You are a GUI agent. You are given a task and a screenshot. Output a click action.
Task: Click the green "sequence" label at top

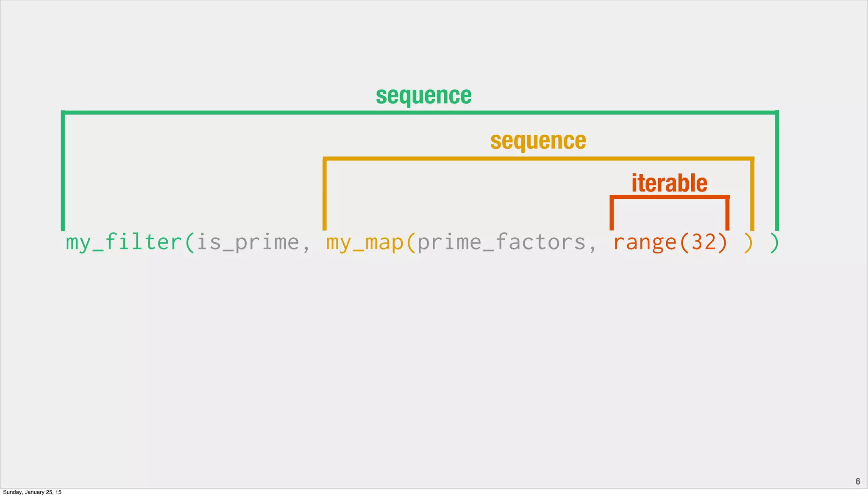(x=423, y=96)
